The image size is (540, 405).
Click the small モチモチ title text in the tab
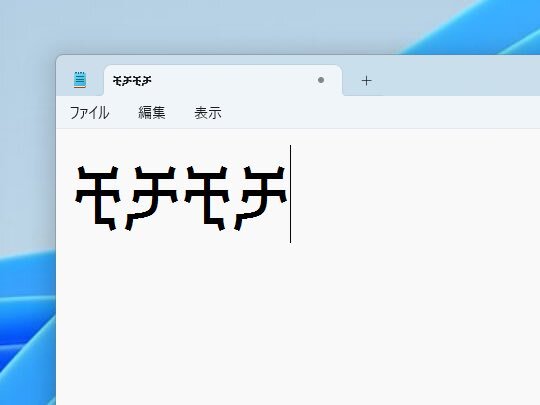point(132,81)
